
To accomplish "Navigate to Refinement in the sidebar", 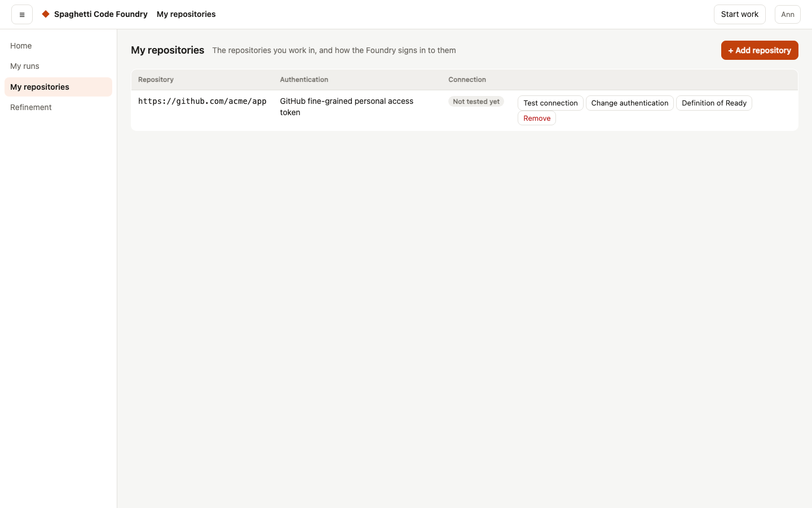I will 58,107.
